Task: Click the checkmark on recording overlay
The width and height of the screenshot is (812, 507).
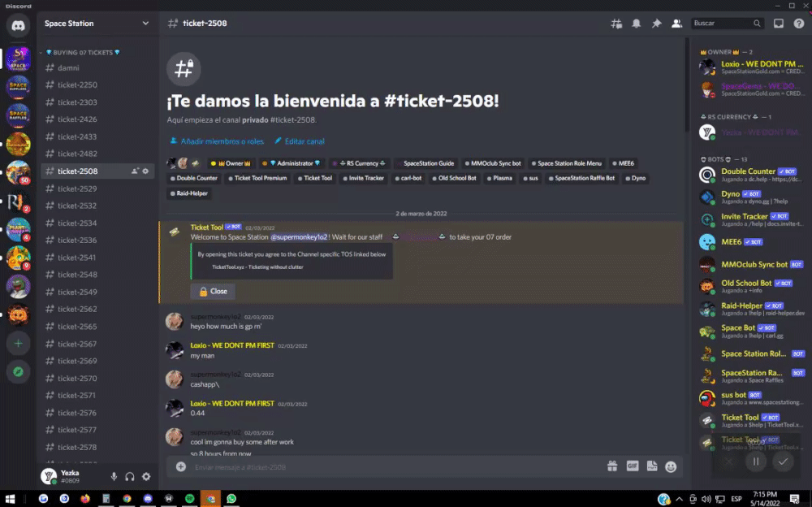Action: (783, 461)
